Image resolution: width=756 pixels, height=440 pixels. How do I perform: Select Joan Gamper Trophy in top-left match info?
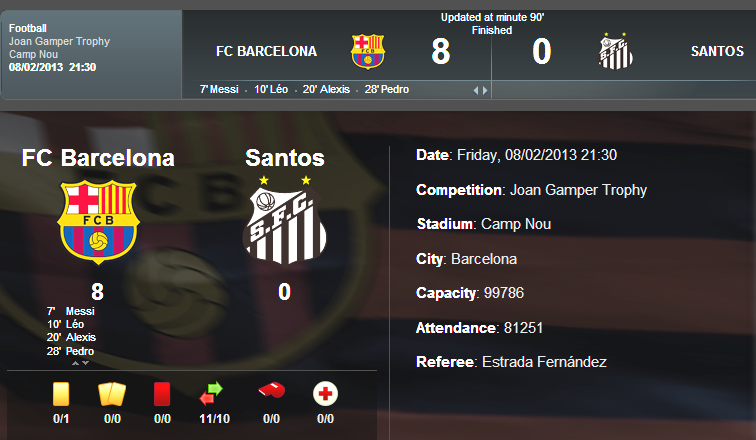(59, 41)
